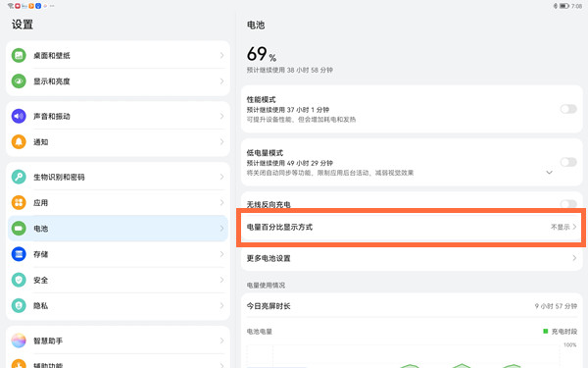
Task: Tap the 设置 title at top left
Action: coord(23,25)
